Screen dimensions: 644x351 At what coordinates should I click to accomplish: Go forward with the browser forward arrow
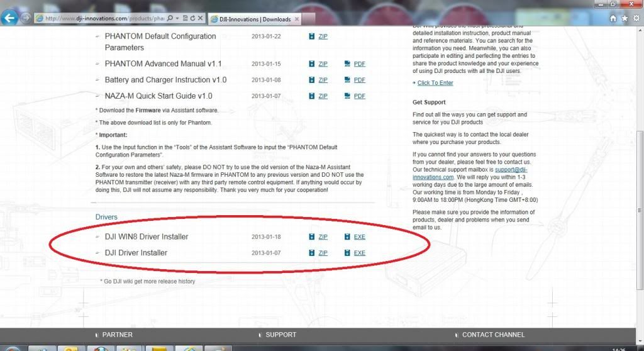click(25, 18)
